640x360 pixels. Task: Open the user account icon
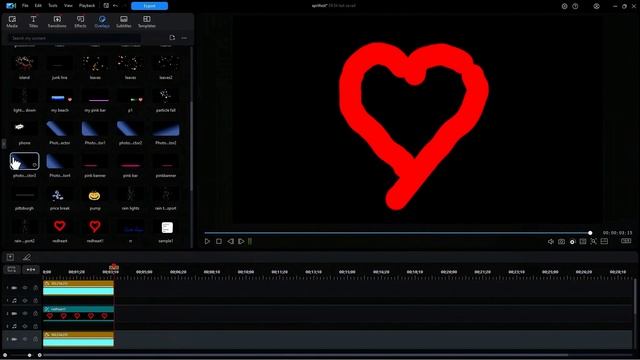coord(596,6)
